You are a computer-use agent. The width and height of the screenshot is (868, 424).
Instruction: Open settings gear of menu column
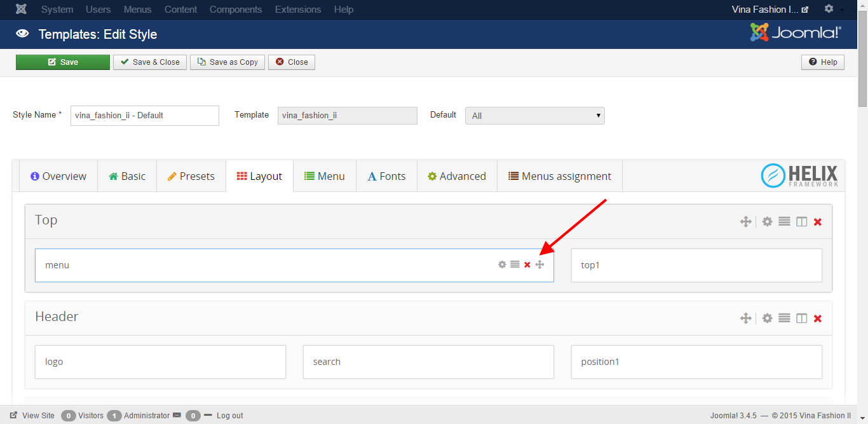click(x=502, y=264)
